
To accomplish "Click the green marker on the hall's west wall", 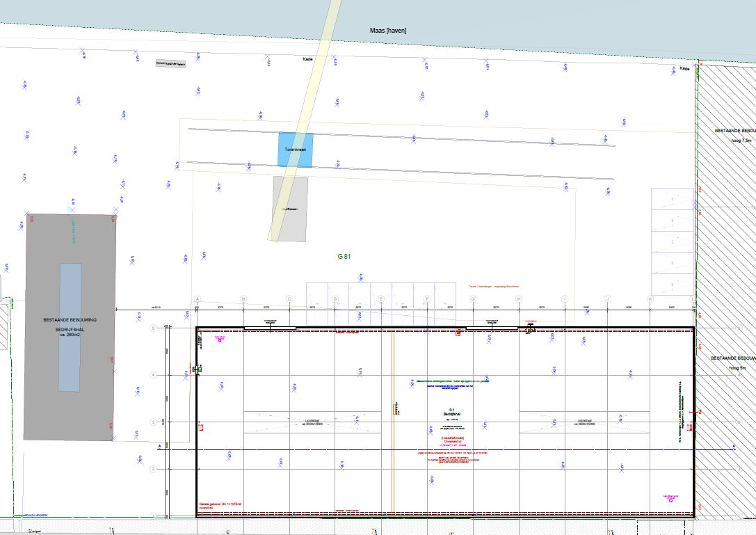I will tap(200, 369).
